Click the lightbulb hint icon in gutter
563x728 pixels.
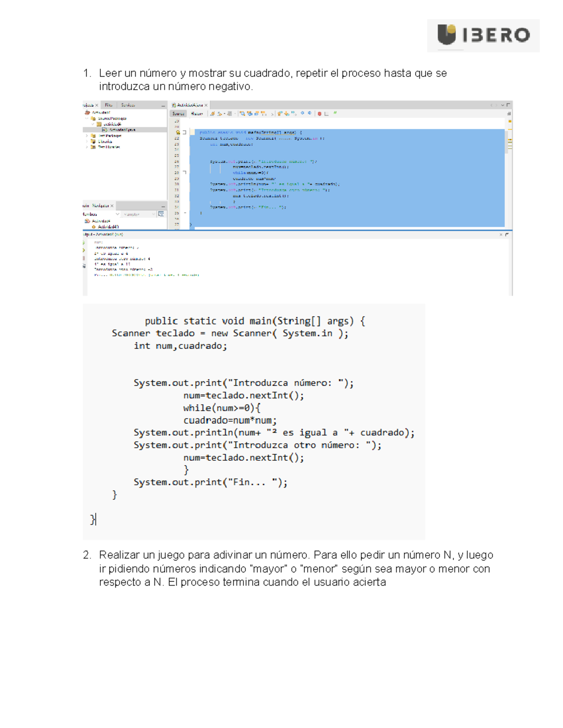coord(178,133)
